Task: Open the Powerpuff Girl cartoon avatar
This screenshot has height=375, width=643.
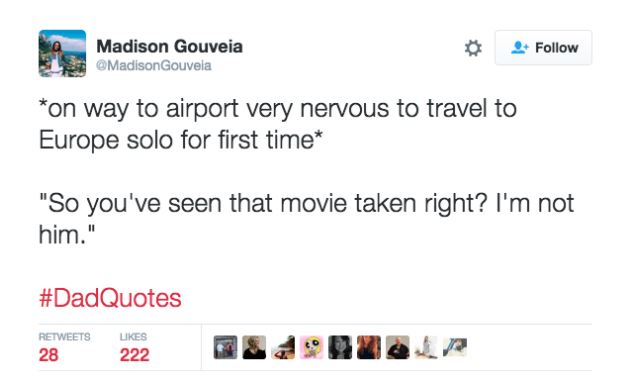Action: pos(312,348)
